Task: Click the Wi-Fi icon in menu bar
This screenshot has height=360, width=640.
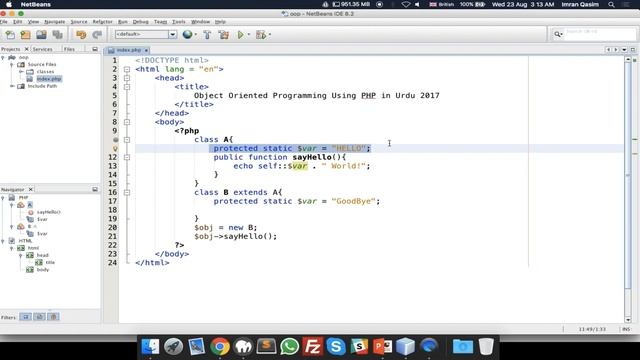Action: pyautogui.click(x=405, y=4)
